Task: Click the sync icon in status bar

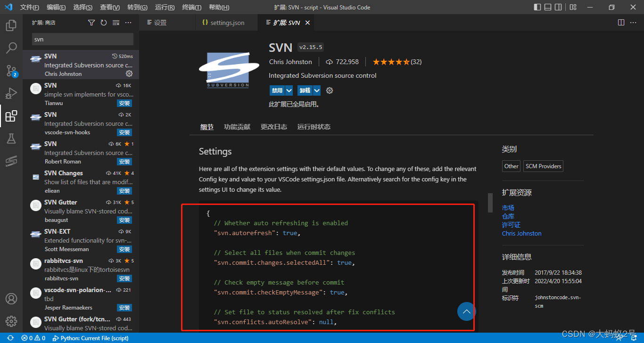Action: [10, 338]
